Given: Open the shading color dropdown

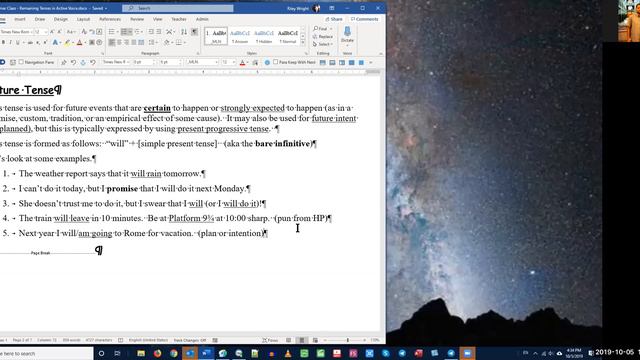Looking at the screenshot, I should [172, 42].
